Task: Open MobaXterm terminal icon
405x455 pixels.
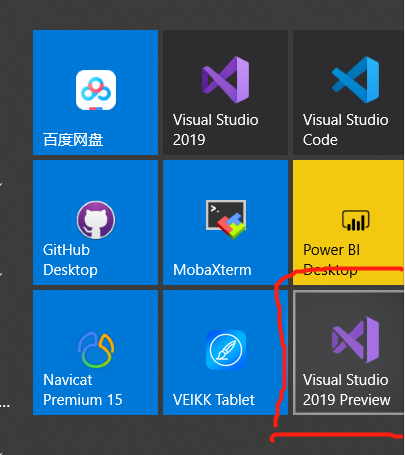Action: point(226,219)
